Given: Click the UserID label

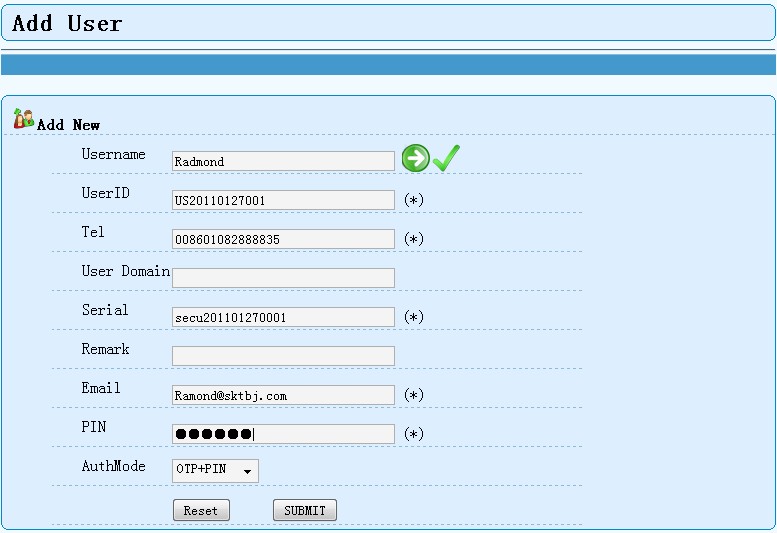Looking at the screenshot, I should tap(106, 193).
